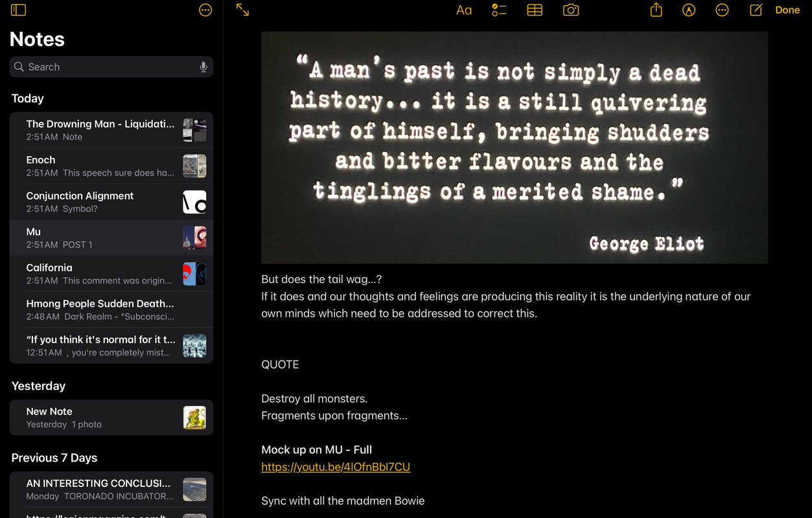Open the youtu.be/4IOfnBbl7CU link

(x=336, y=467)
